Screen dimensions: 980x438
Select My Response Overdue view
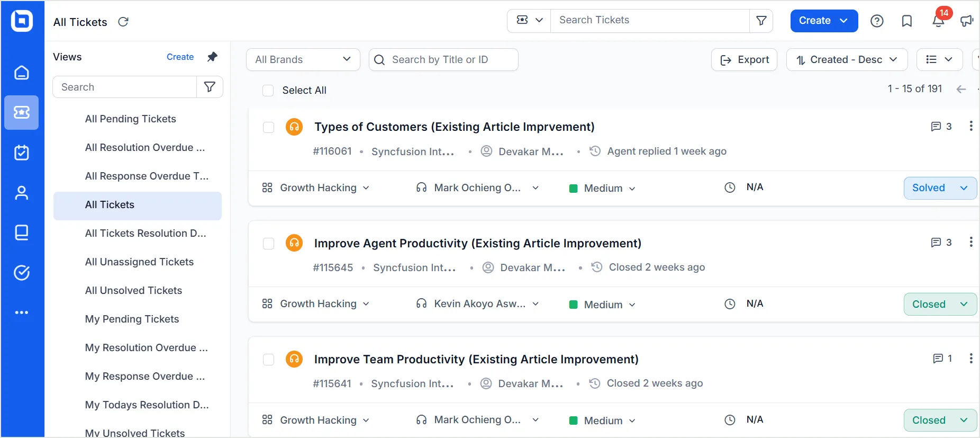pyautogui.click(x=145, y=376)
